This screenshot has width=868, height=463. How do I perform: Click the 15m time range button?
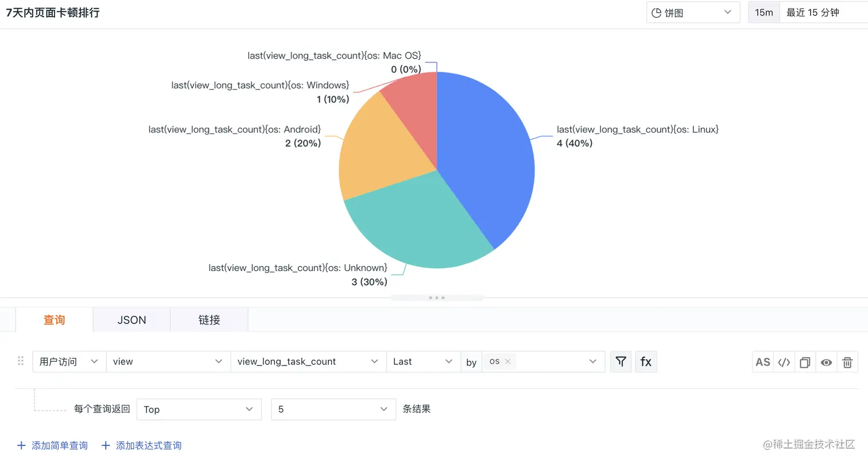(764, 13)
